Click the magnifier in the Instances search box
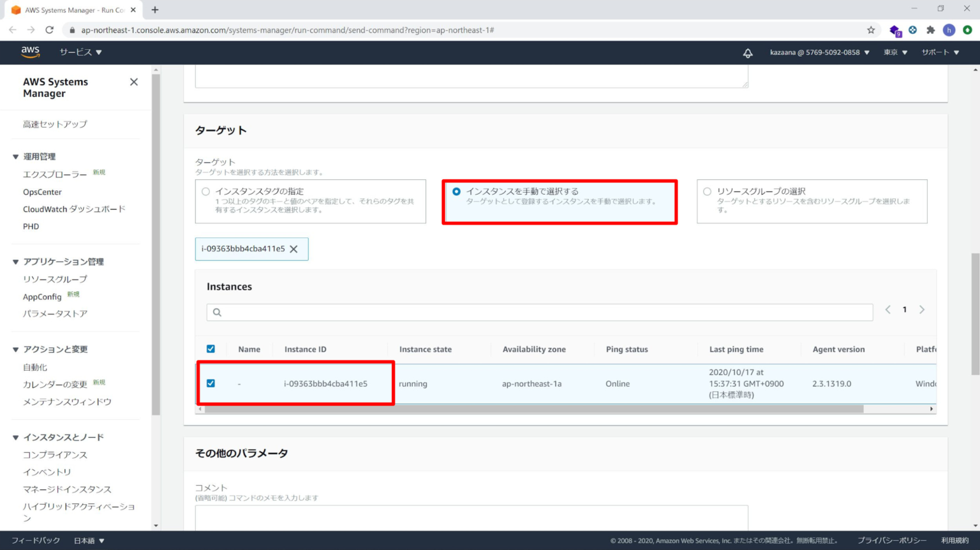980x550 pixels. pyautogui.click(x=217, y=312)
